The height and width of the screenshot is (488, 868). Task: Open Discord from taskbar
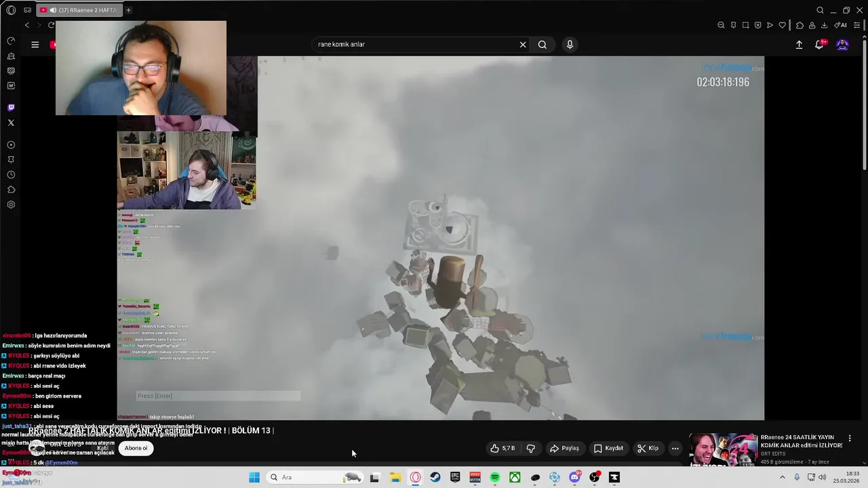(575, 477)
